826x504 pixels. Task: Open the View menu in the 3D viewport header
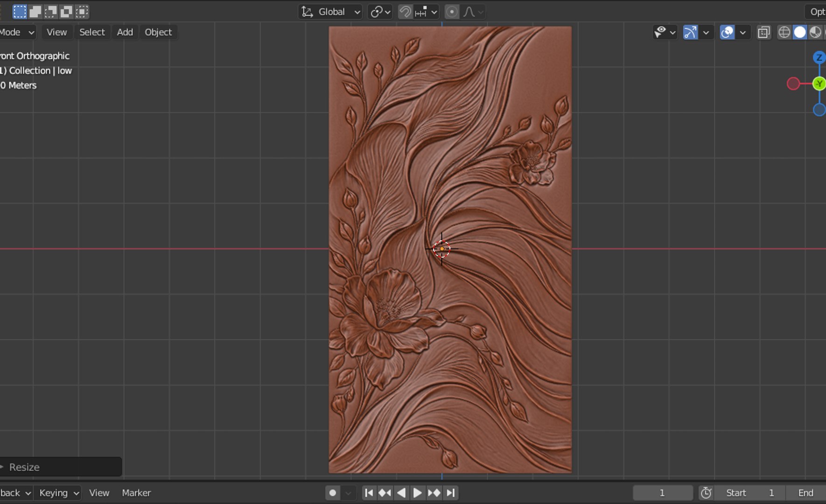(56, 32)
